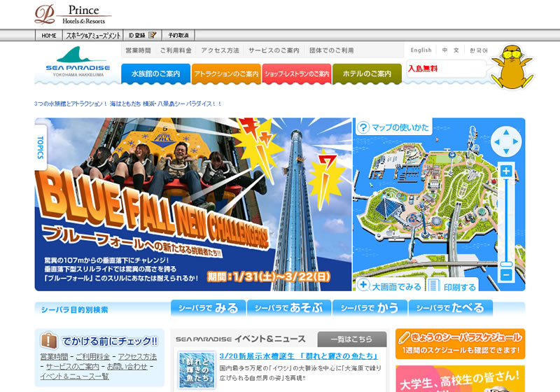Click the map pan up arrow
Image resolution: width=560 pixels, height=392 pixels.
click(x=506, y=132)
